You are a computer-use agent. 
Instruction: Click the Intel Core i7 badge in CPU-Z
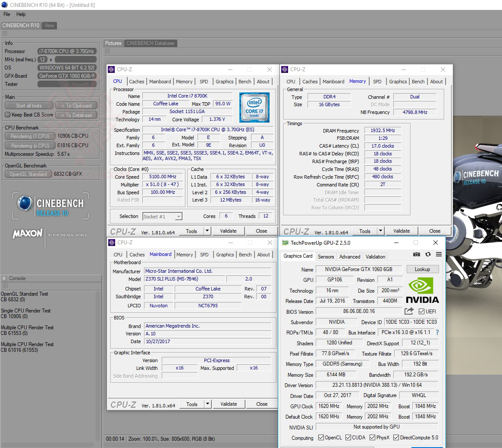pos(254,107)
